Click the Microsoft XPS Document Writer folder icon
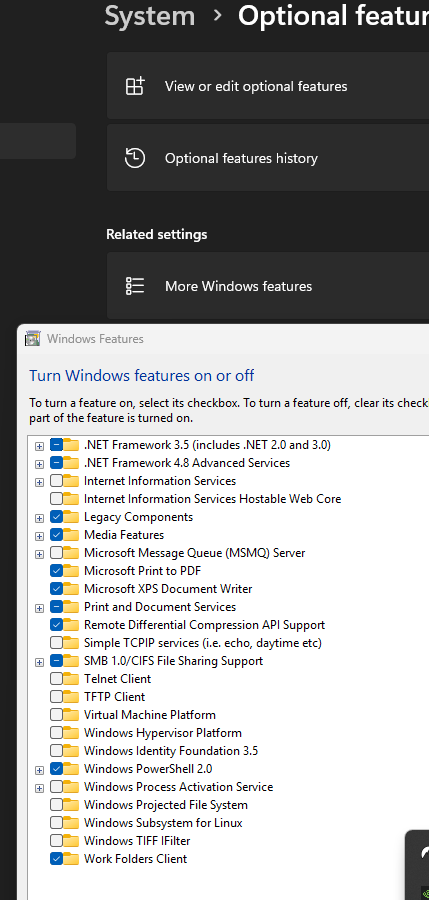This screenshot has height=900, width=429. pos(71,589)
